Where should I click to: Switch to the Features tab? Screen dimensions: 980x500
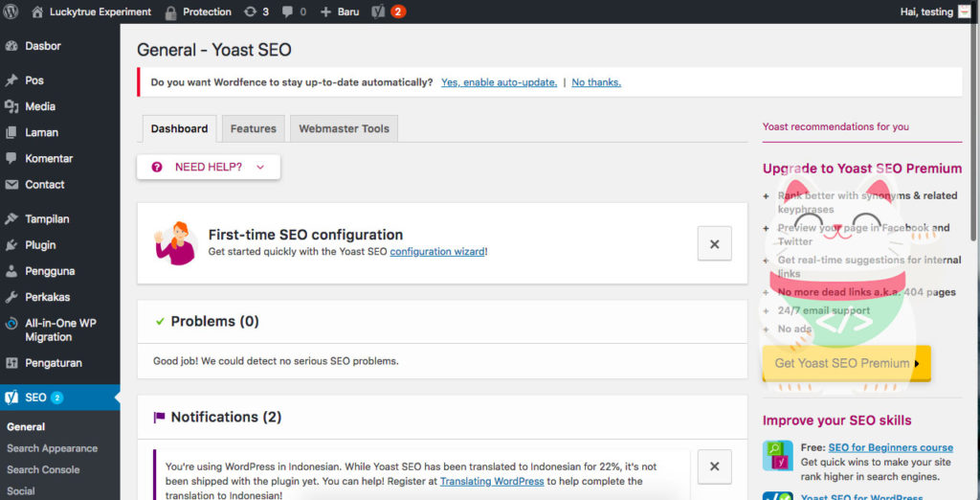click(253, 129)
